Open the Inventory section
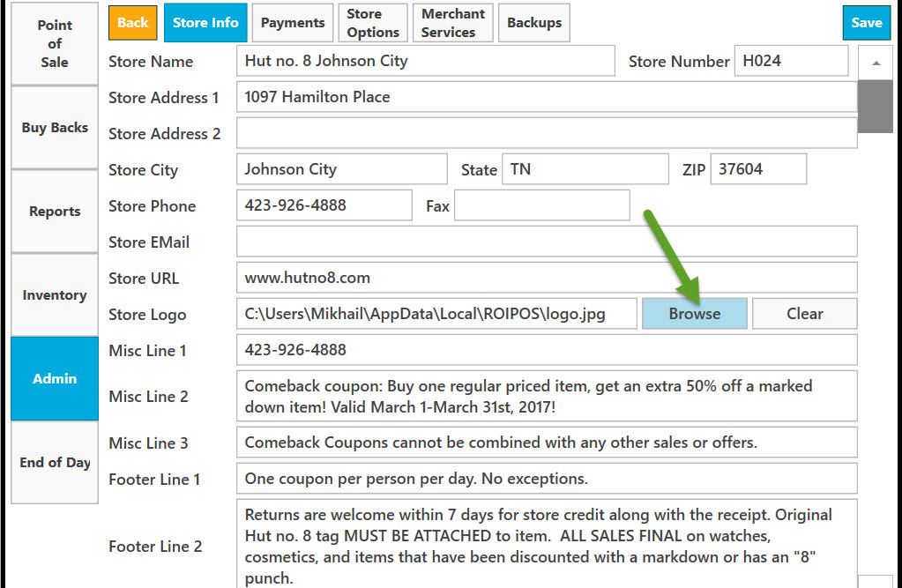Image resolution: width=902 pixels, height=588 pixels. [x=55, y=295]
